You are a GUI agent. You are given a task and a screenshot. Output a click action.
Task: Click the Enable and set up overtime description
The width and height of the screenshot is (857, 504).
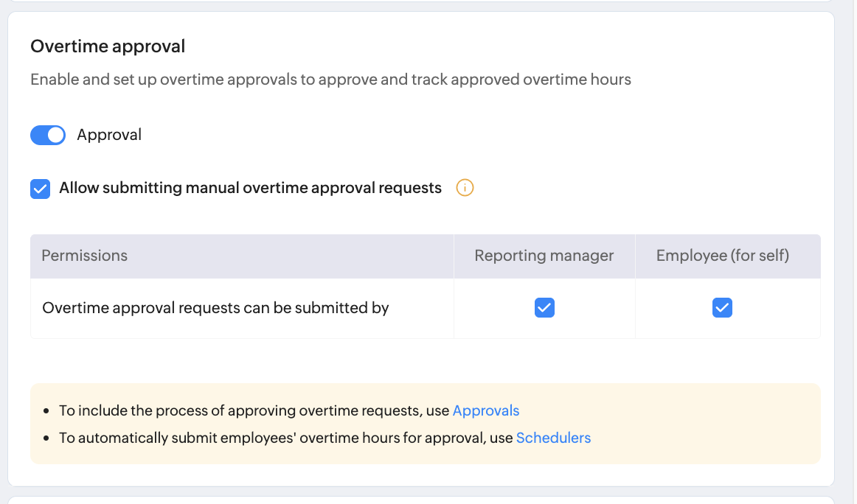[330, 80]
